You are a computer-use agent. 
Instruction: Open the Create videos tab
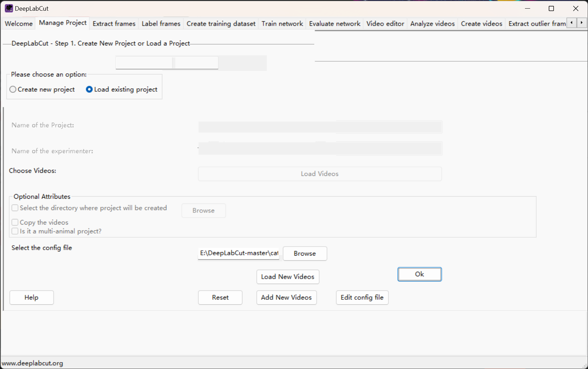click(x=482, y=23)
